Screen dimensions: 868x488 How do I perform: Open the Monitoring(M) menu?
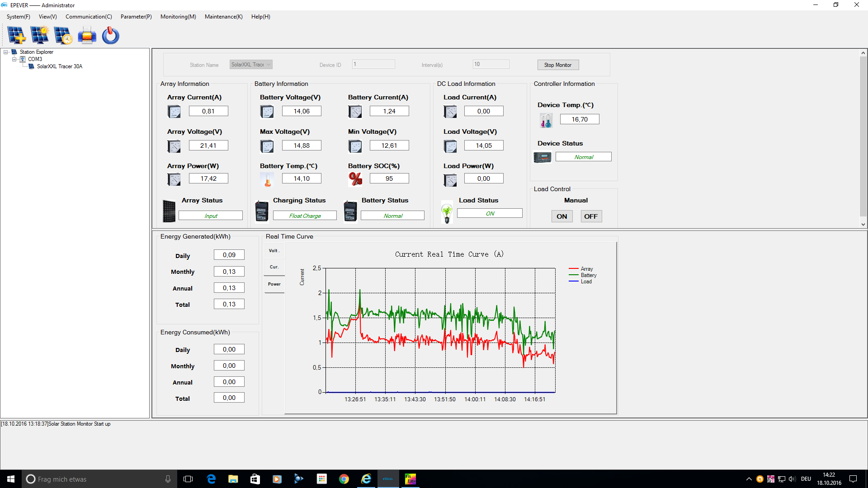(178, 17)
